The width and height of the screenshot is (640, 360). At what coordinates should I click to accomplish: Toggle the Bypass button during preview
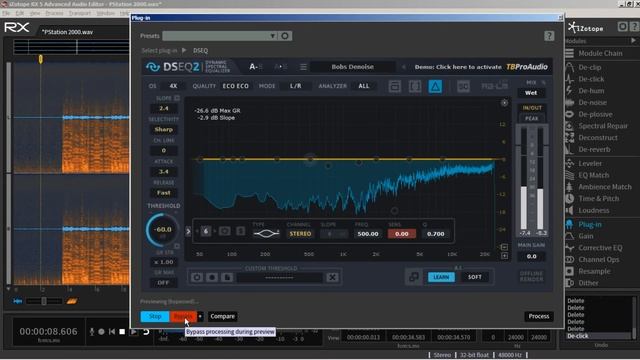click(x=183, y=316)
